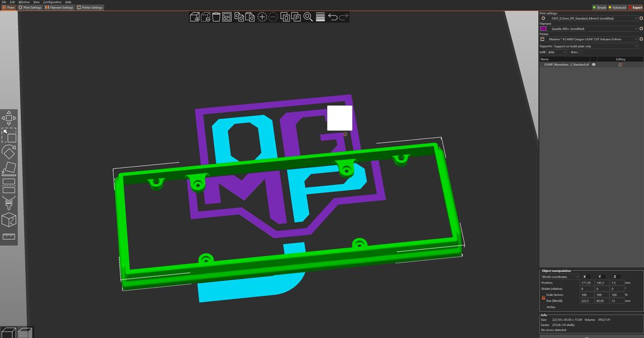Viewport: 644px width, 338px height.
Task: Select the Rotate gizmo tool
Action: tap(9, 152)
